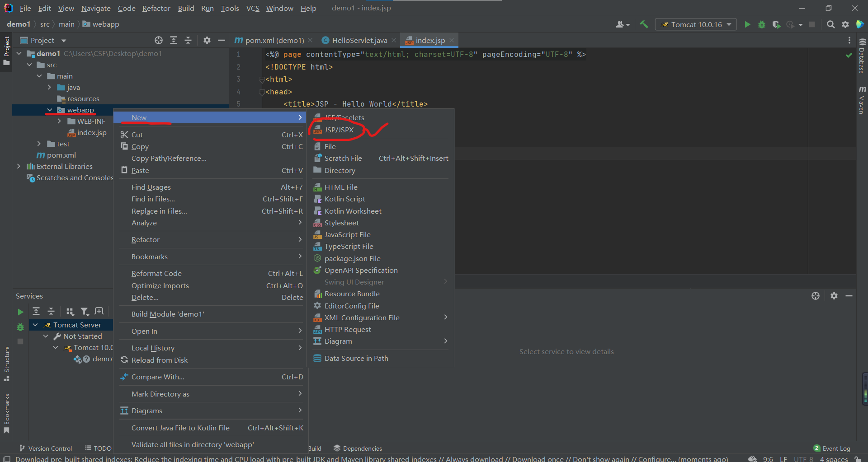Open Project panel options gear
The height and width of the screenshot is (462, 868).
point(207,40)
